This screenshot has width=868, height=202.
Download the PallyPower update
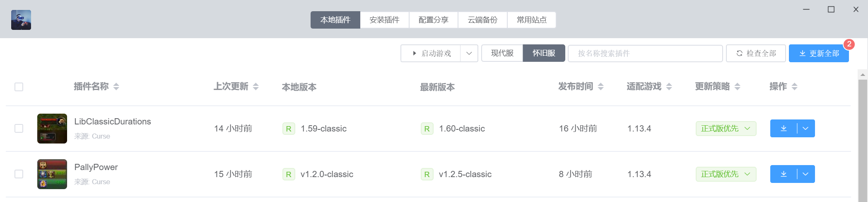(784, 174)
